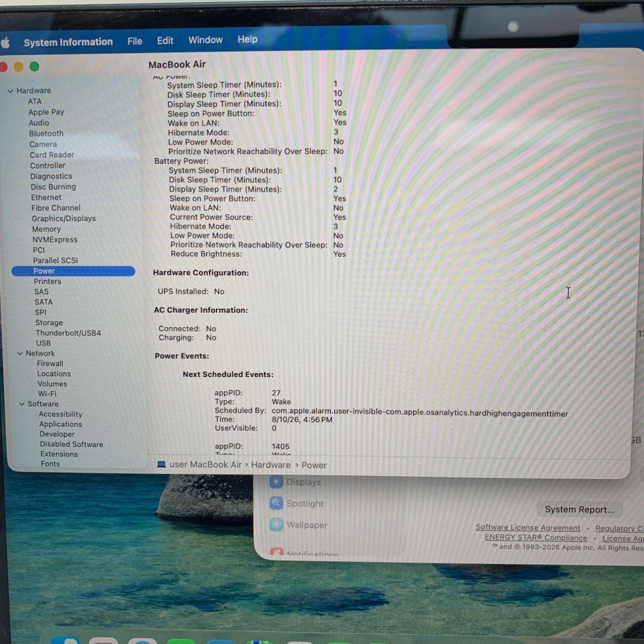Click the Displays settings icon

pos(276,482)
